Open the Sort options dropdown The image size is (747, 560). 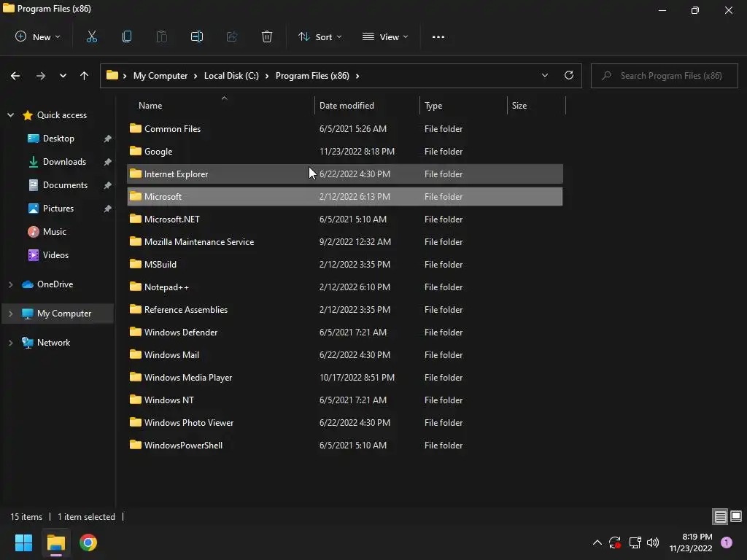320,36
